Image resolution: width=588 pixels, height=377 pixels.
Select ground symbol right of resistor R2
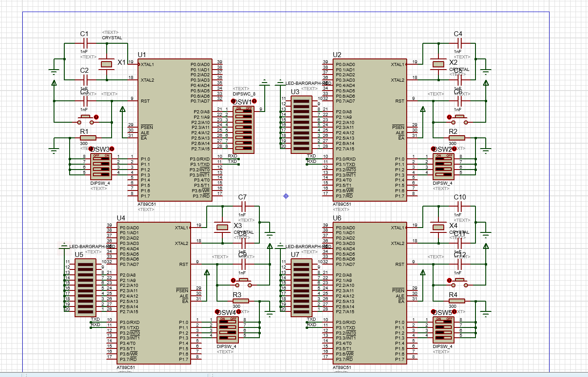click(x=486, y=150)
